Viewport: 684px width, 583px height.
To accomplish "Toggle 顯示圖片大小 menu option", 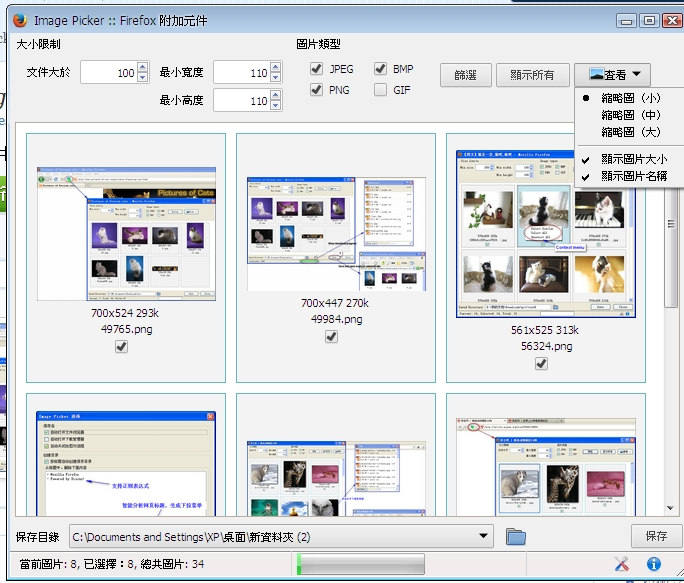I will pos(630,159).
